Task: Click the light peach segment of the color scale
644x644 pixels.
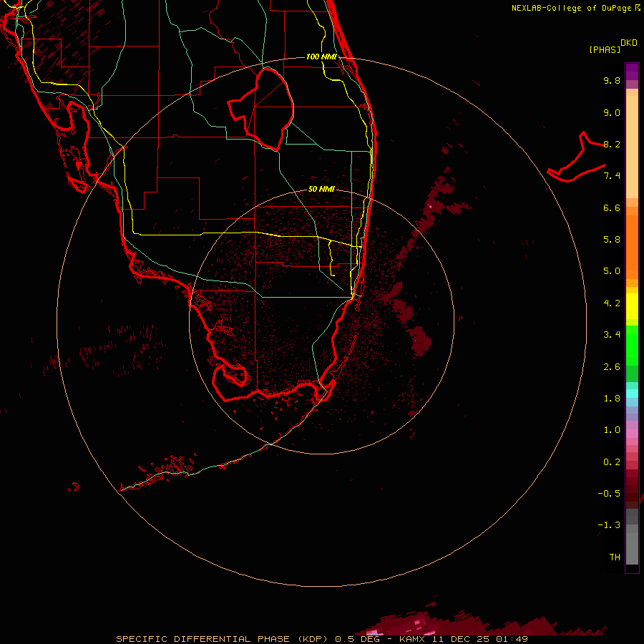Action: coord(632,147)
